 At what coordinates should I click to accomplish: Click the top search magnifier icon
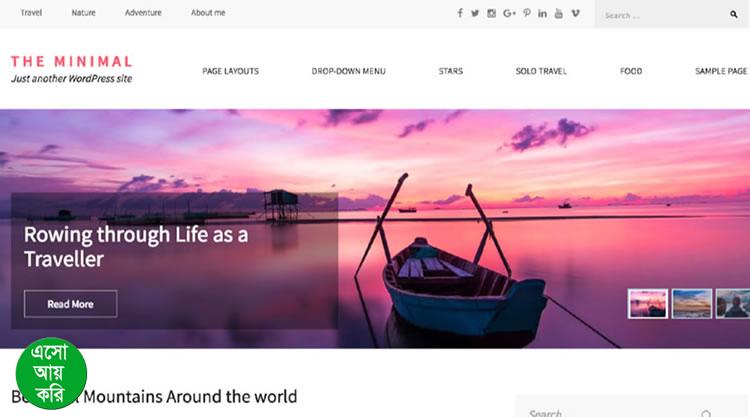click(x=733, y=15)
